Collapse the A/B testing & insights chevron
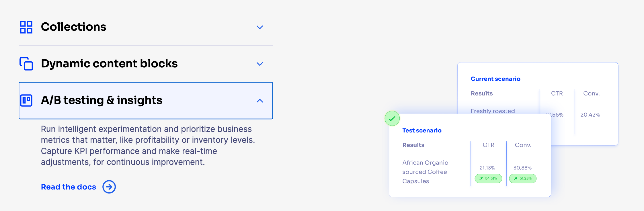Viewport: 644px width, 211px height. click(260, 101)
